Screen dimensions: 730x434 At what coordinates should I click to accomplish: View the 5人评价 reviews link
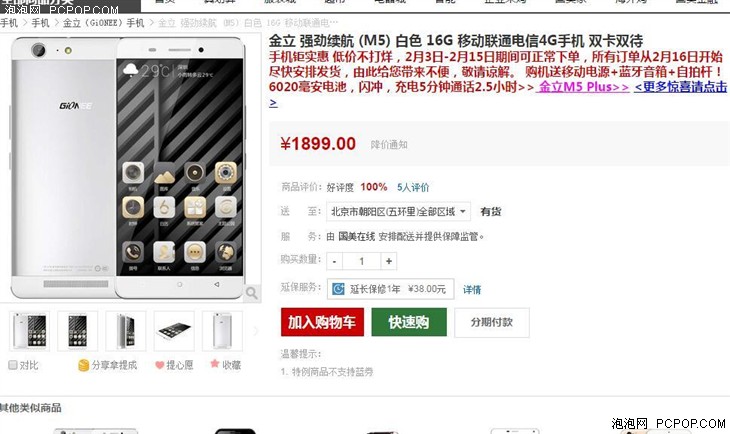pos(413,188)
